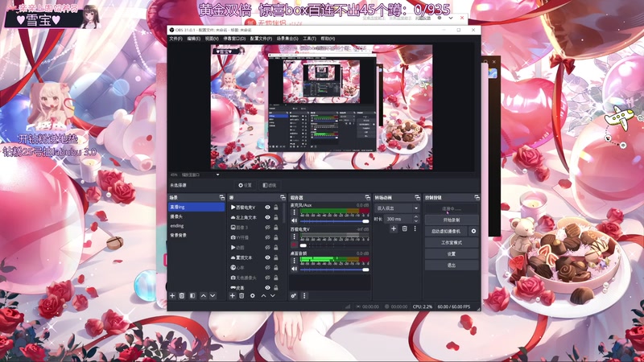Open the 编辑(E) menu
Viewport: 644px width, 362px height.
click(193, 39)
